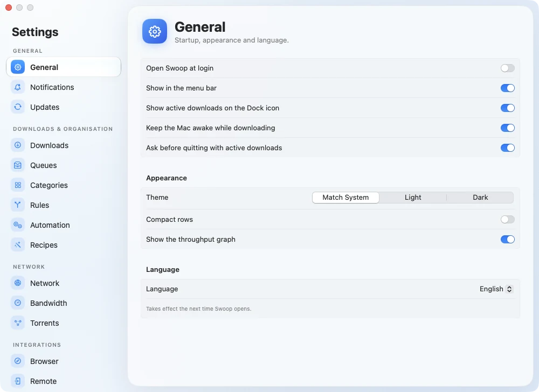Screen dimensions: 539x392
Task: Open the Queues settings pane
Action: coord(64,165)
